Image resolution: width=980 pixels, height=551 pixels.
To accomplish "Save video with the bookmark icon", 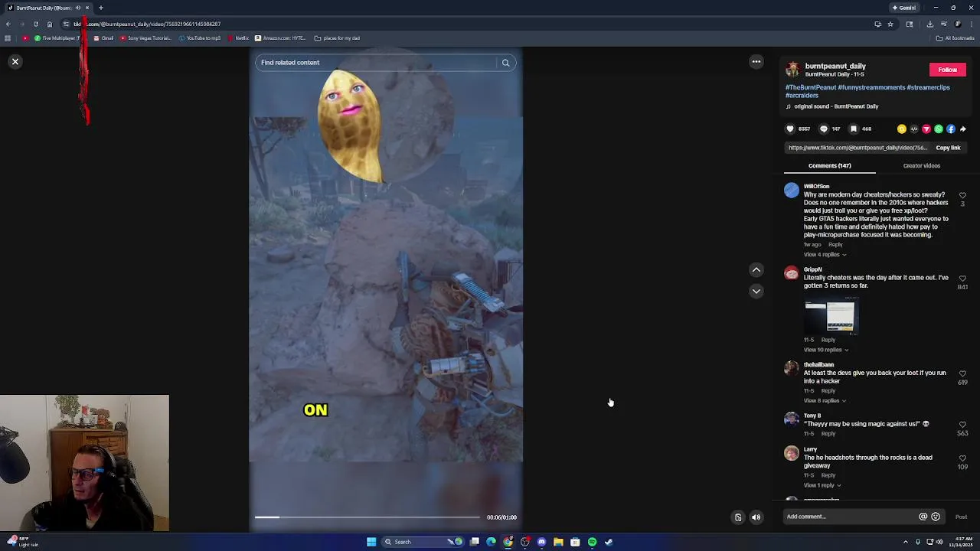I will (854, 129).
